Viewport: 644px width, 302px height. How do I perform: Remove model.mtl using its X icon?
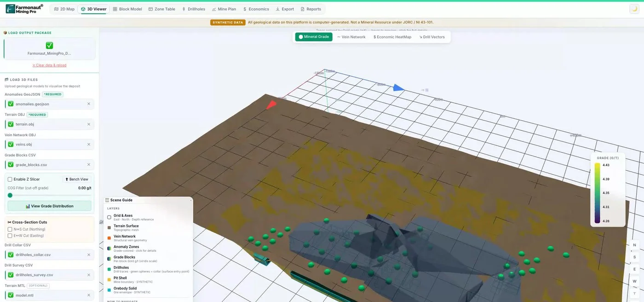(89, 295)
